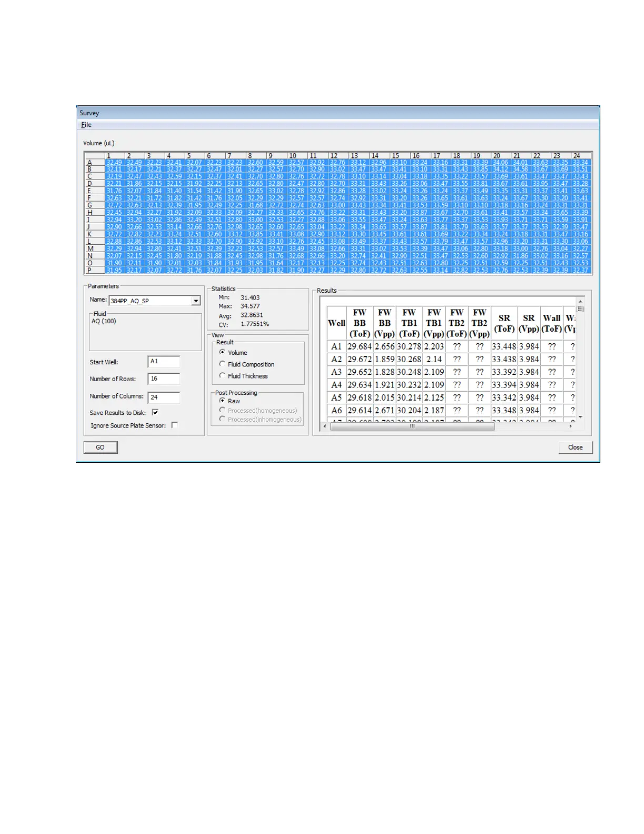The height and width of the screenshot is (834, 644).
Task: Click the Number of Rows field
Action: click(164, 379)
